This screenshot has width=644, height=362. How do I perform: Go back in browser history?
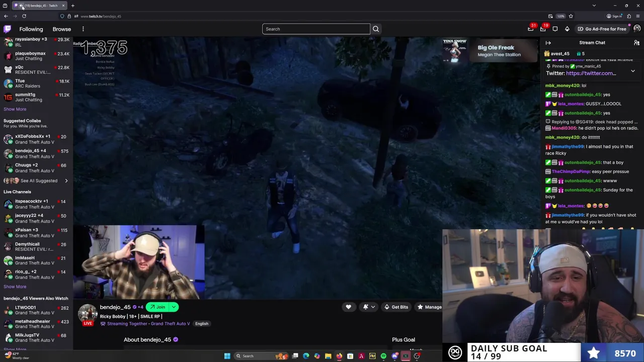pyautogui.click(x=6, y=16)
